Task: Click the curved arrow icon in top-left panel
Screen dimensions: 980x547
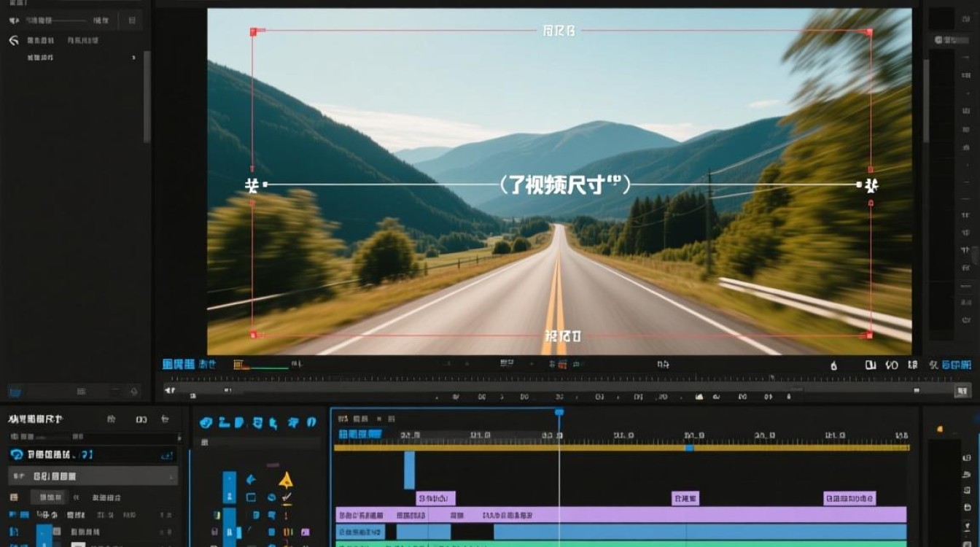Action: tap(13, 41)
